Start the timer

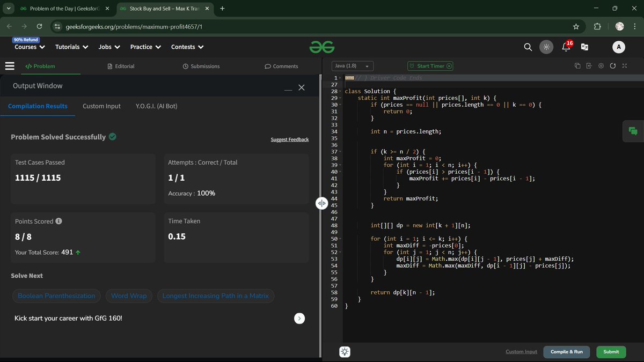coord(430,66)
